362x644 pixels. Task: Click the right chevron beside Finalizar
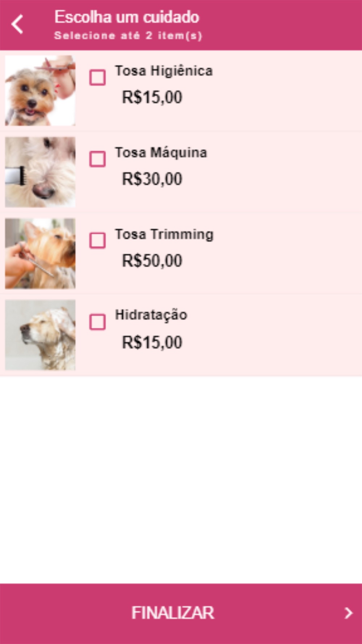(348, 613)
